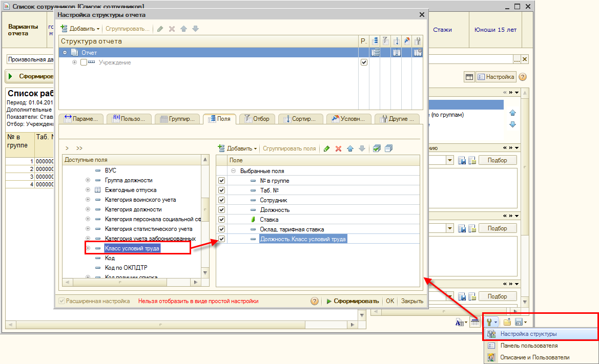Screen dimensions: 599x364
Task: Click the edit pencil icon in top structure toolbar
Action: tap(160, 29)
